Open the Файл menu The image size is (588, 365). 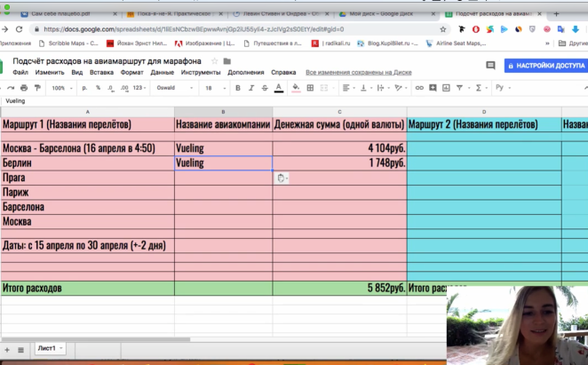point(20,73)
